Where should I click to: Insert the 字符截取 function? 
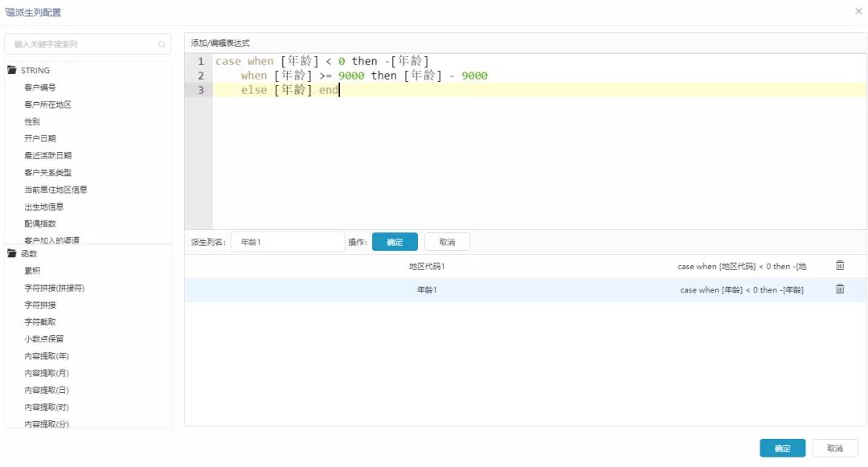pos(40,322)
